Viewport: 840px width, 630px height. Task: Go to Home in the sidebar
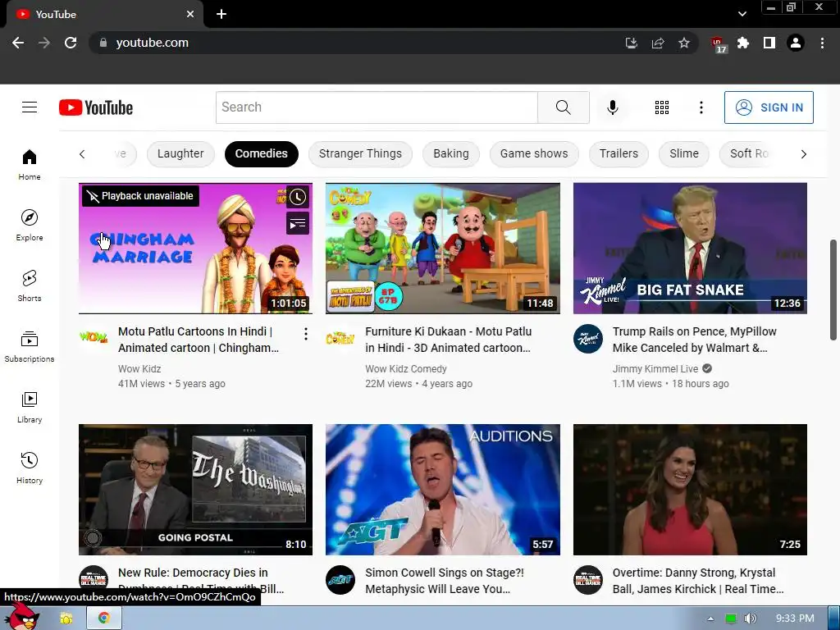tap(30, 164)
